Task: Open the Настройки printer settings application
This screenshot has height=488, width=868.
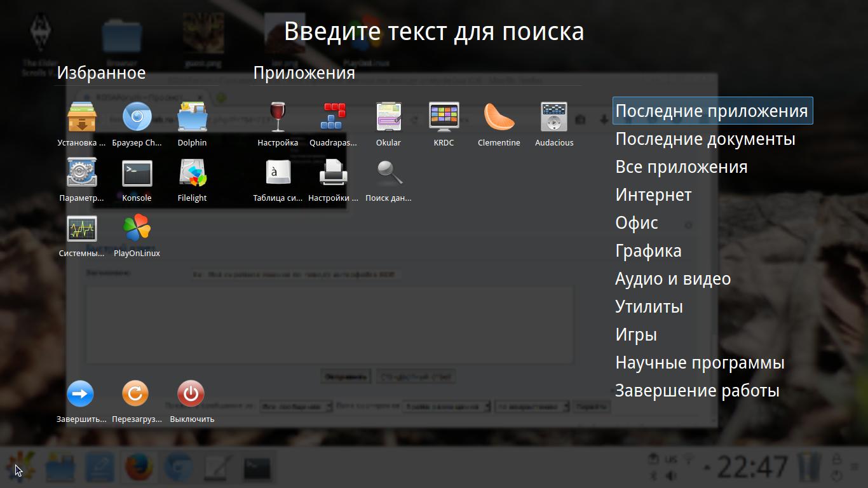Action: click(x=333, y=180)
